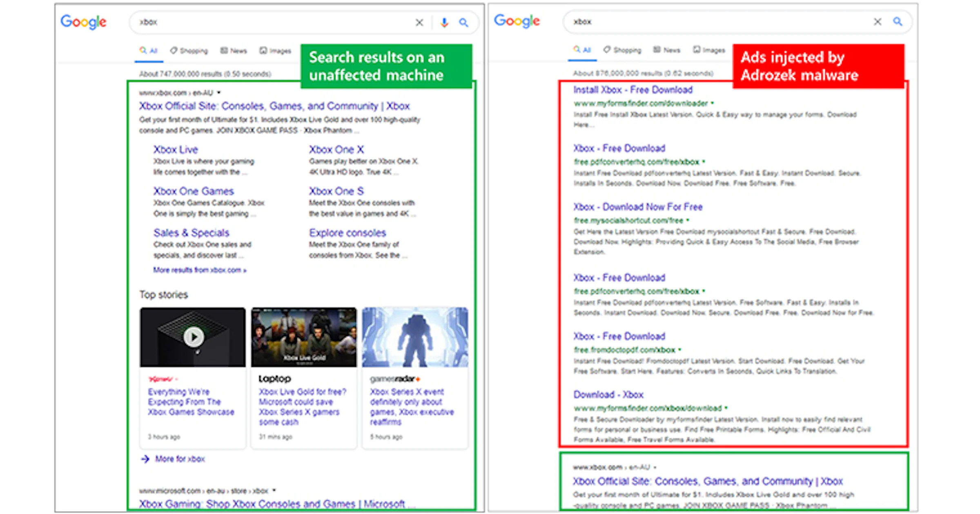The image size is (980, 514).
Task: Open the Shopping tab in the right window
Action: pos(623,50)
